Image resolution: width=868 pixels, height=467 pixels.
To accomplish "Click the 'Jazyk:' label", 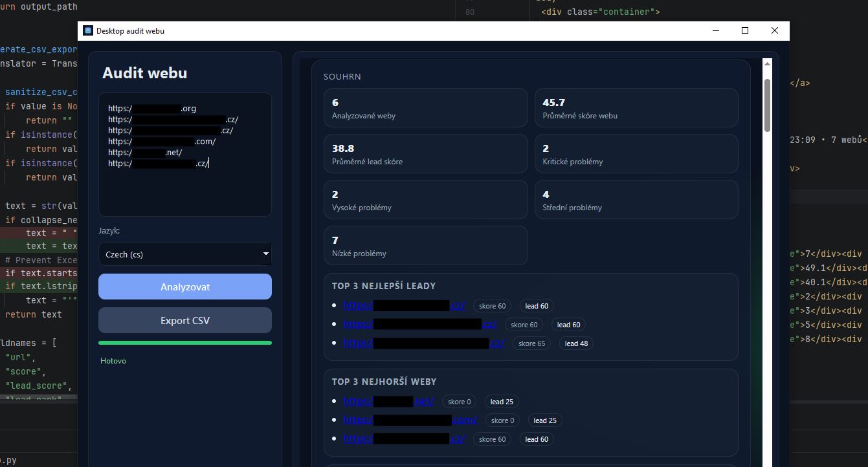I will click(x=109, y=231).
